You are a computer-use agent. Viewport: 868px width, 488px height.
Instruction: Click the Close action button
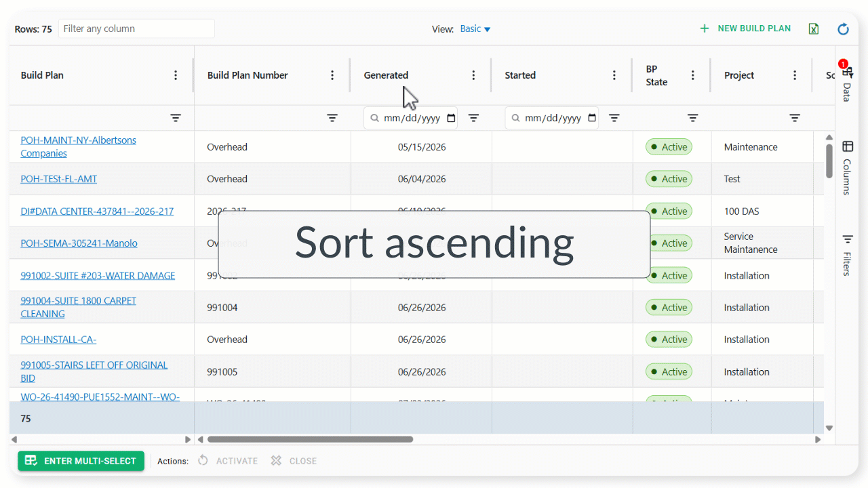(x=294, y=461)
